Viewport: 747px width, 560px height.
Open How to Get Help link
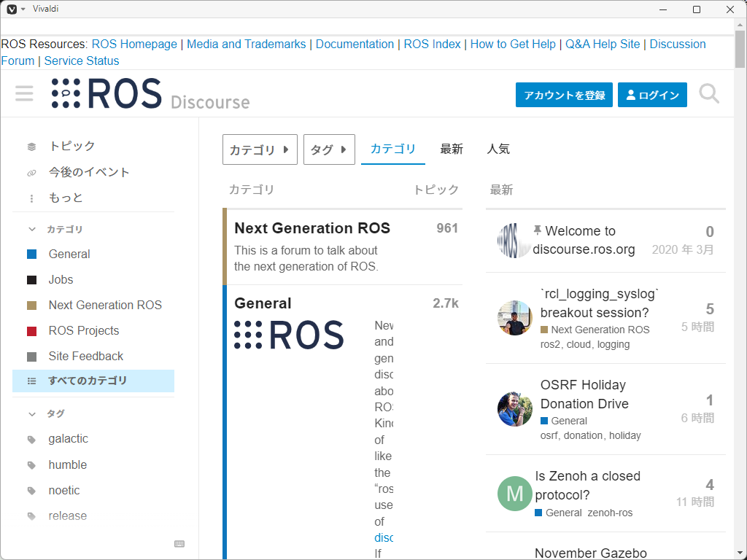click(x=513, y=44)
